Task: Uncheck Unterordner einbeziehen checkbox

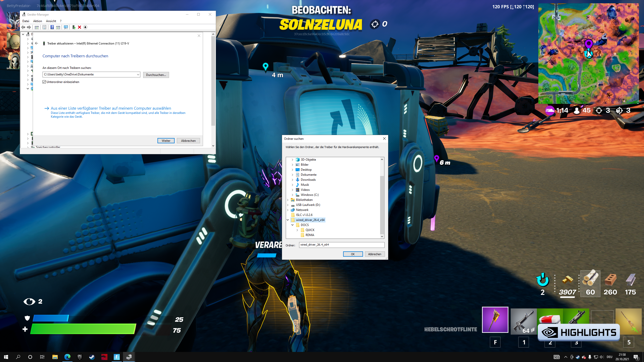Action: point(44,82)
